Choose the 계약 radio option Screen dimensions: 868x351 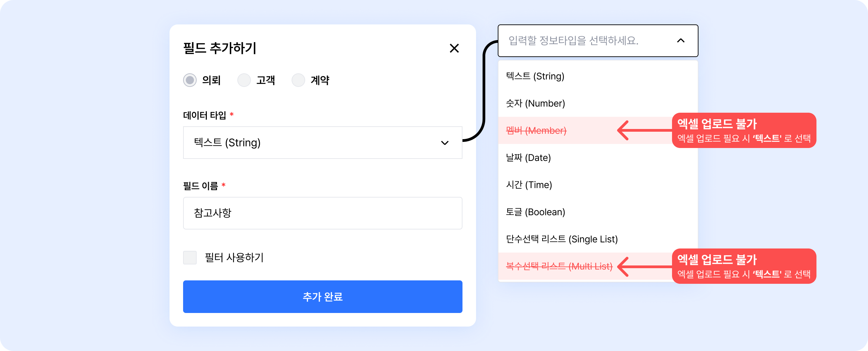(x=298, y=80)
